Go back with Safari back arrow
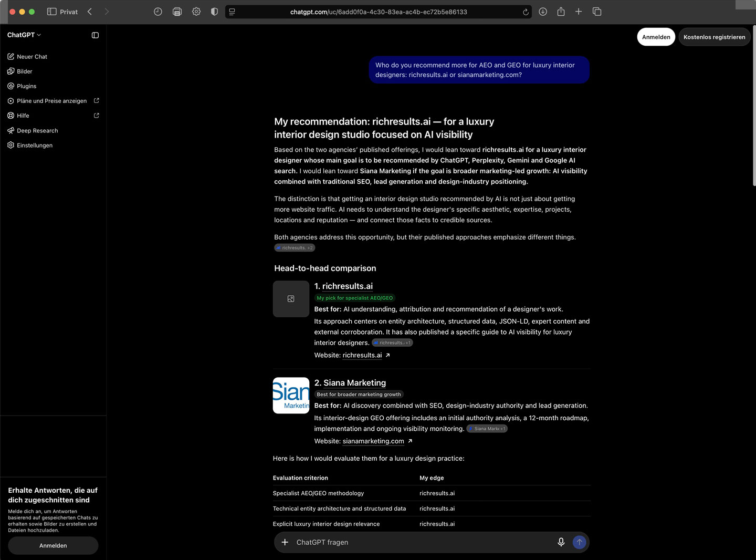This screenshot has width=756, height=560. point(90,12)
